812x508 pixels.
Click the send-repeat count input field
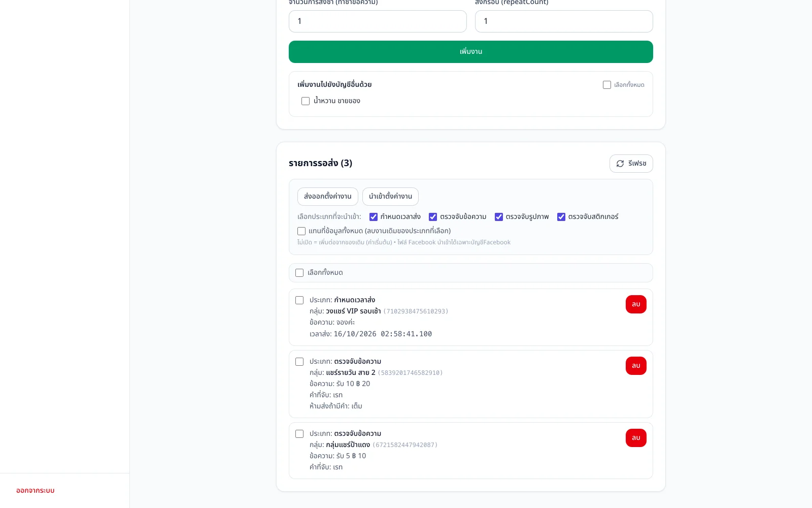(x=378, y=21)
